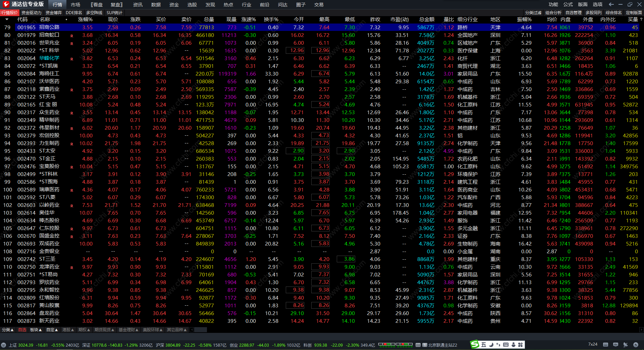Click the bottom tab bar left scroll arrow
Viewport: 644px width, 350px height.
(192, 330)
